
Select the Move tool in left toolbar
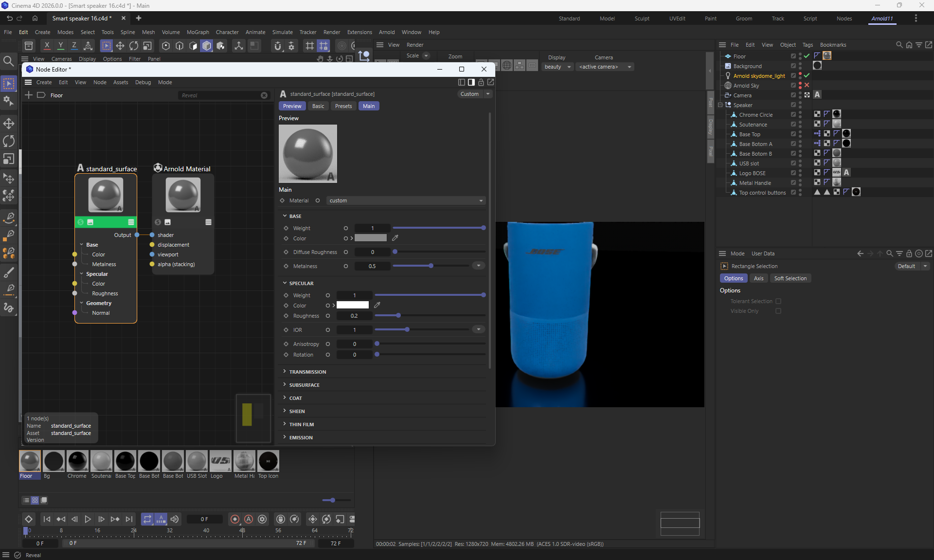[9, 124]
